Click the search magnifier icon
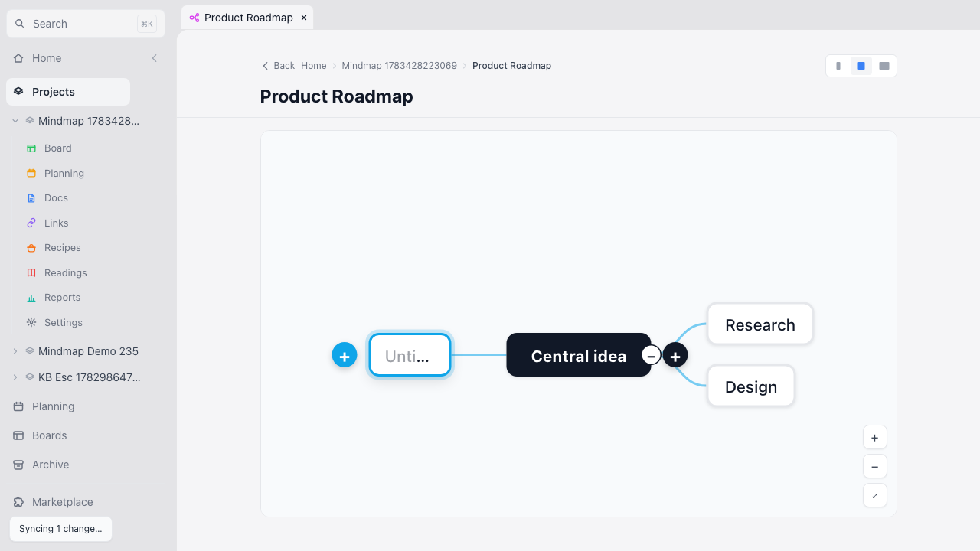Screen dimensions: 980x551 (20, 24)
